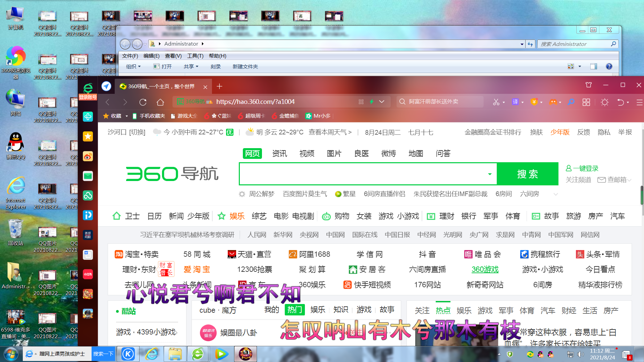
Task: Select the 地图 search tab
Action: coord(416,154)
